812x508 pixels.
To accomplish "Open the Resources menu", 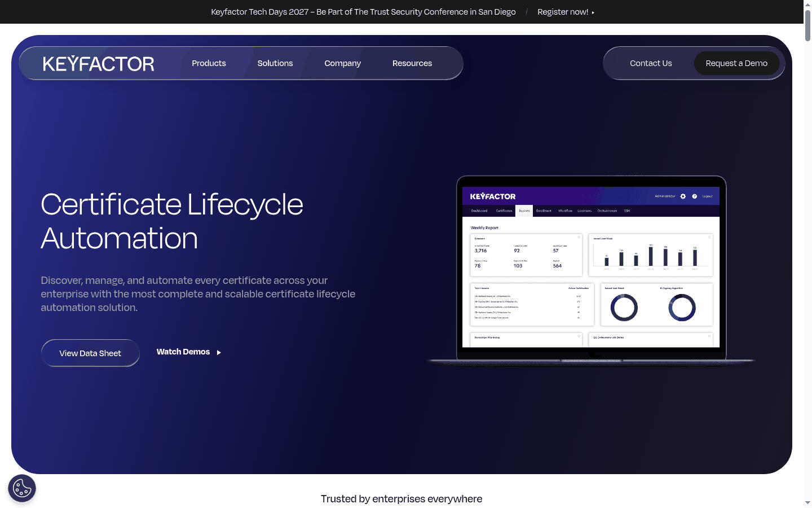I will tap(412, 63).
